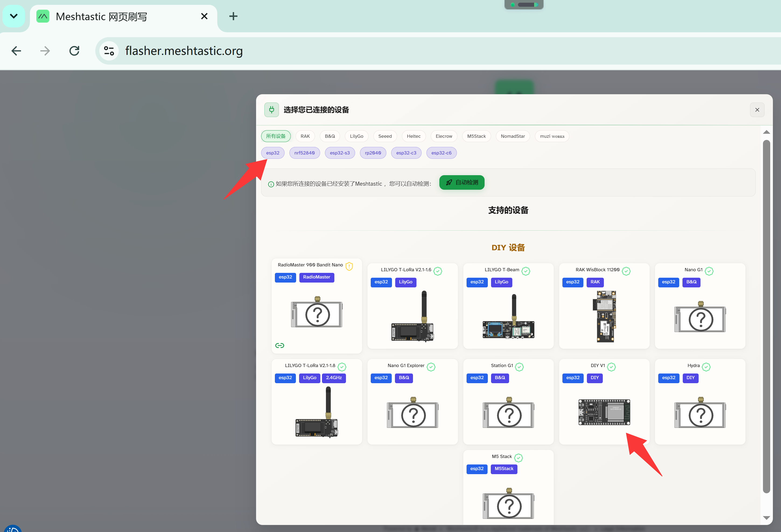The image size is (781, 532).
Task: Select the LILYGO T-Beam device card
Action: [x=509, y=306]
